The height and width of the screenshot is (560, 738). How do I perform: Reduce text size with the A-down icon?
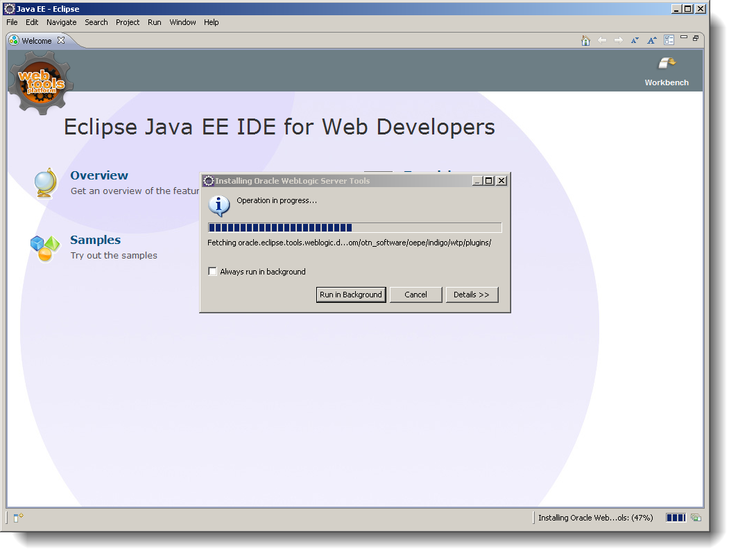(x=635, y=40)
